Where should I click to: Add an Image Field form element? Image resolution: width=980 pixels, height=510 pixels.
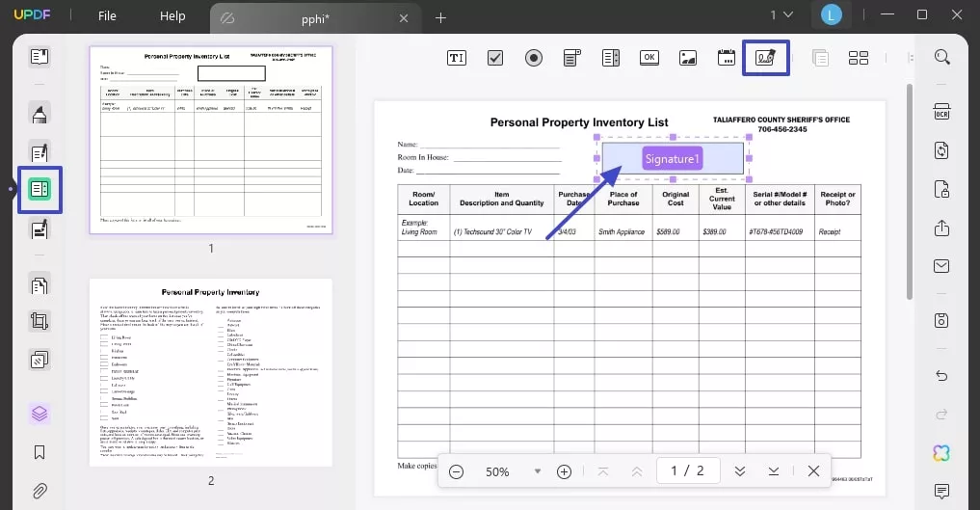coord(687,58)
